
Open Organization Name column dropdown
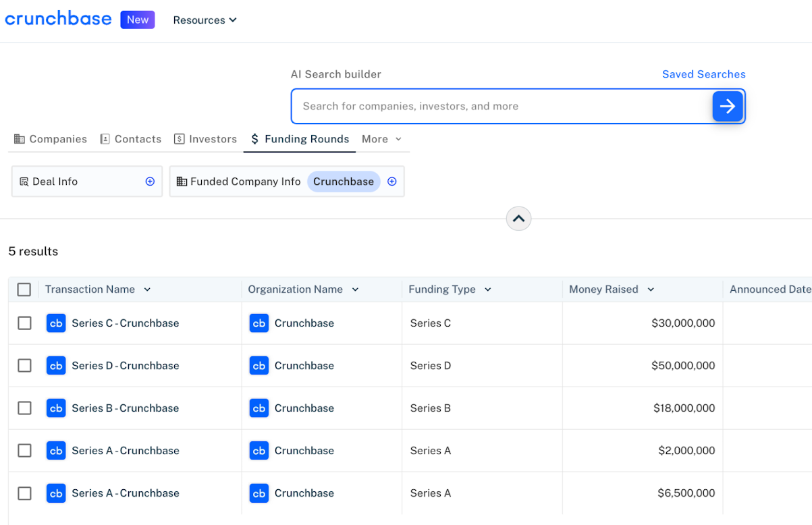pyautogui.click(x=355, y=289)
